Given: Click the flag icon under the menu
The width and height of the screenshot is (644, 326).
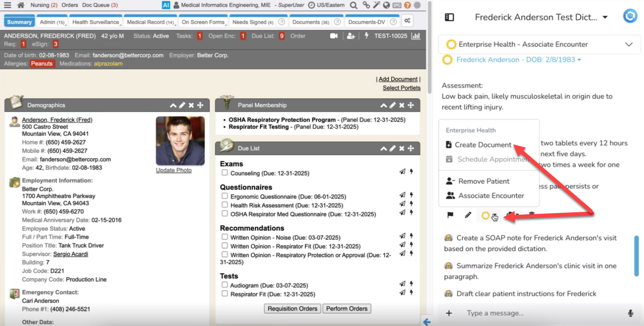Looking at the screenshot, I should tap(450, 215).
